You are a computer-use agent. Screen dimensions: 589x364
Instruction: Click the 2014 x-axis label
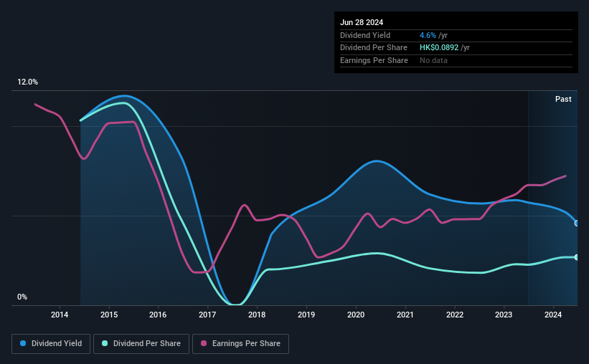point(60,315)
